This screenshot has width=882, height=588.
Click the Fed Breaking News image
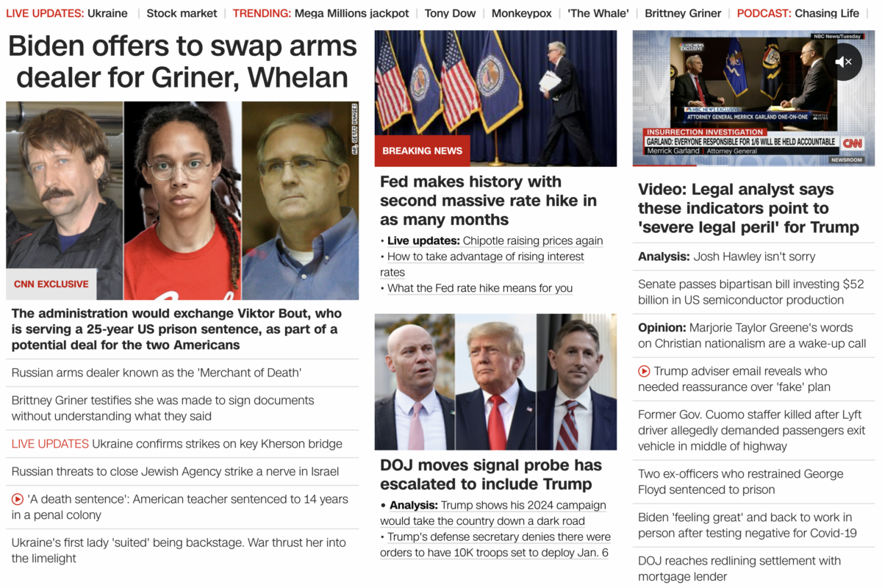click(495, 98)
